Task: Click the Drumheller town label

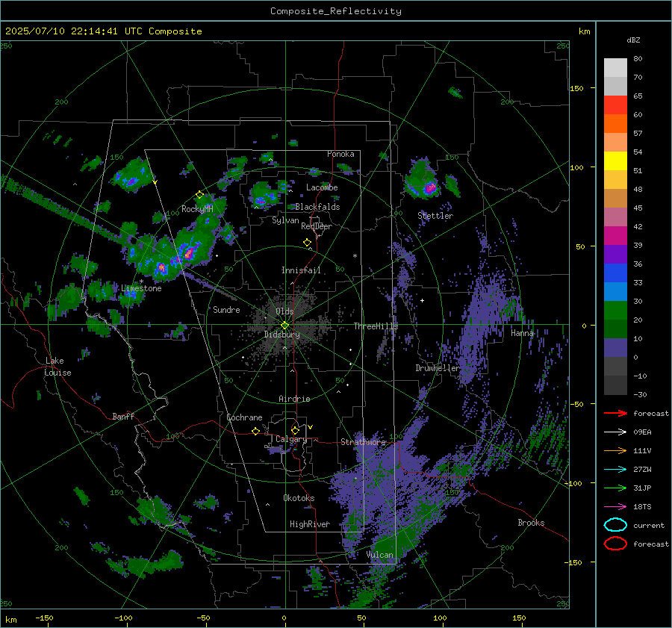Action: (x=438, y=368)
